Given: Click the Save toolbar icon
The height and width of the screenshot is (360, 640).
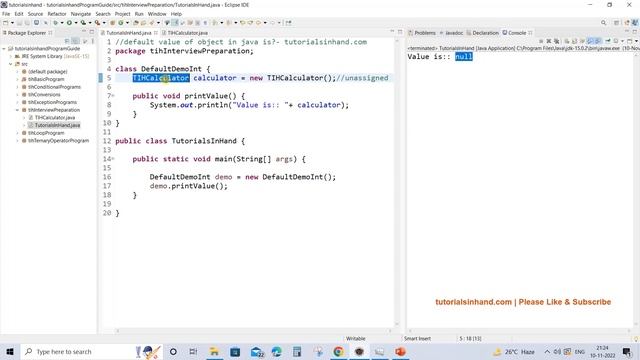Looking at the screenshot, I should [x=19, y=23].
